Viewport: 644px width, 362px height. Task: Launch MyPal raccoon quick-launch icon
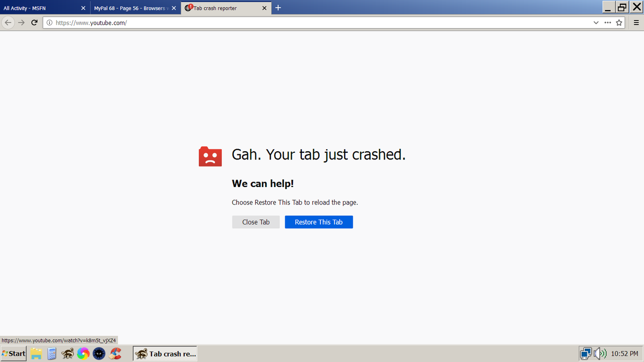point(67,353)
